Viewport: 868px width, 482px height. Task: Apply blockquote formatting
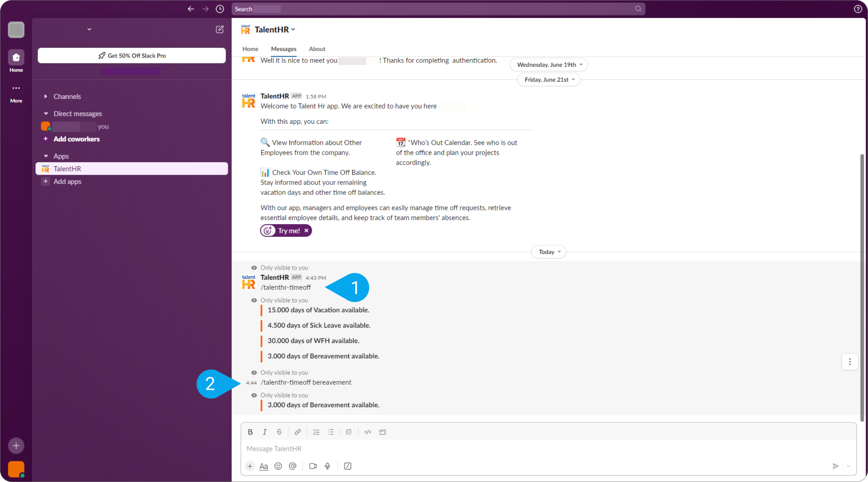point(349,432)
